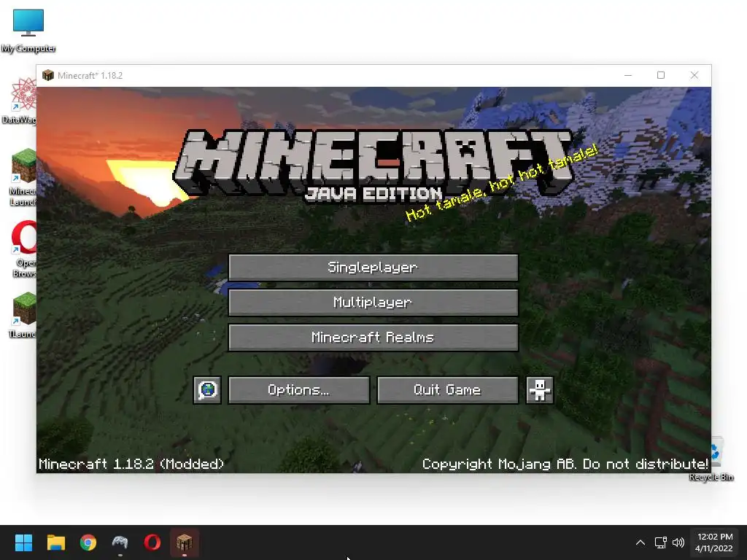Open network status tray icon
747x560 pixels.
point(660,542)
